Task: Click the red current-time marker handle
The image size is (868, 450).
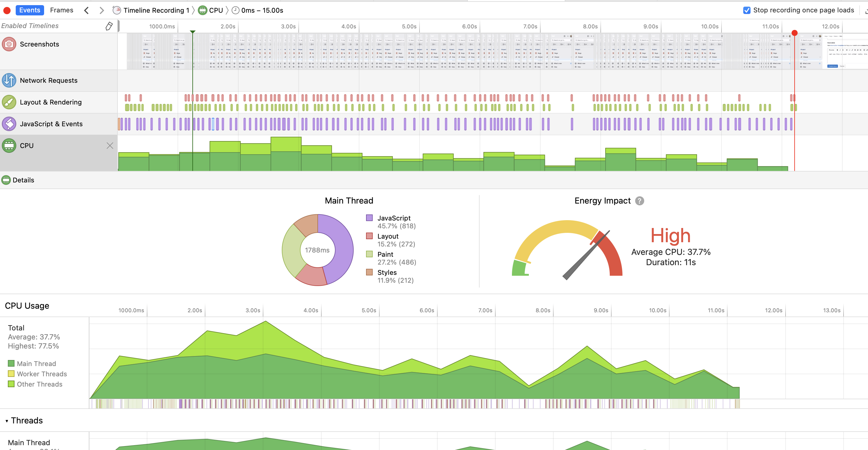Action: 794,33
